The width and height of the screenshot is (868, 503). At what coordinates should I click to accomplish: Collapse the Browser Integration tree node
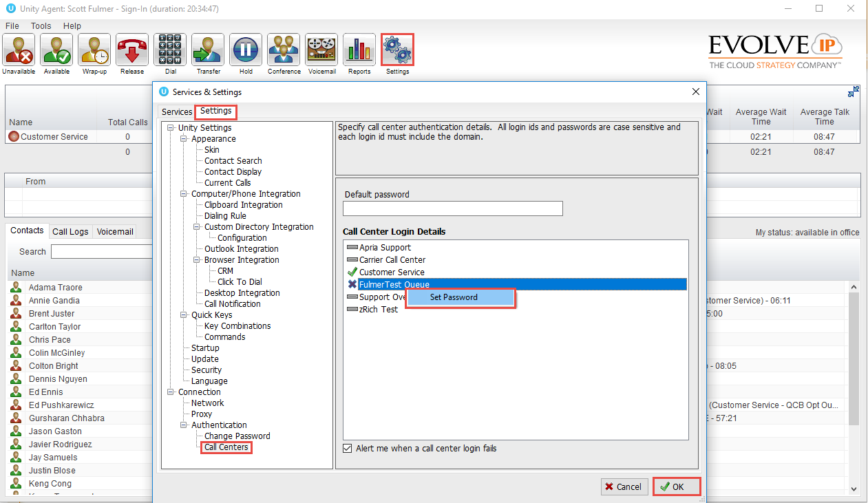[x=198, y=260]
